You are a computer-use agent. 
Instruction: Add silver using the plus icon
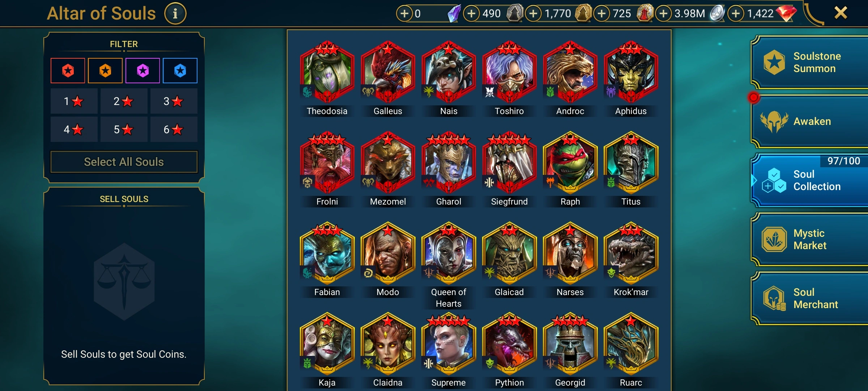[663, 14]
